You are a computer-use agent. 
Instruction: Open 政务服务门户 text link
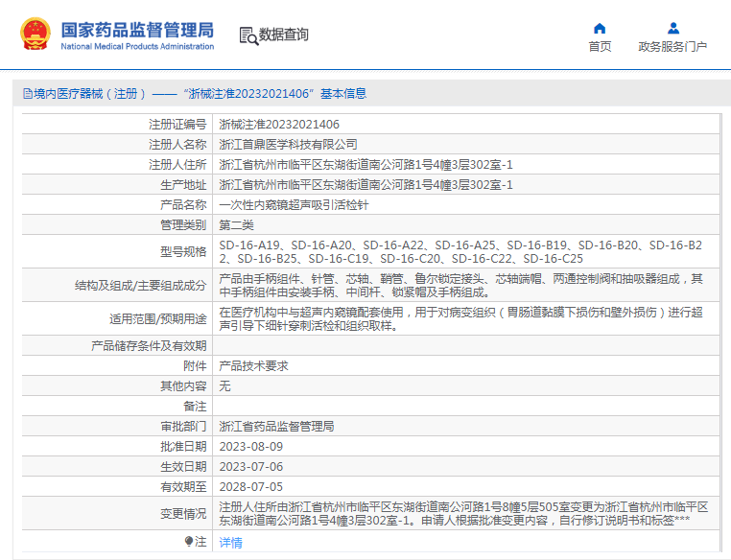click(x=672, y=47)
